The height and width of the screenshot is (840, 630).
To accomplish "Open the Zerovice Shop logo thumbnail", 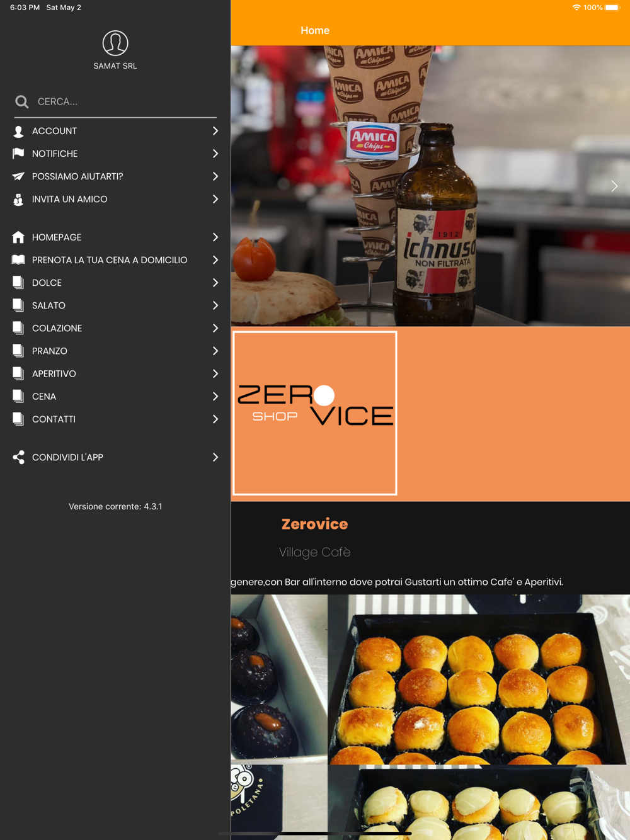I will click(x=315, y=413).
